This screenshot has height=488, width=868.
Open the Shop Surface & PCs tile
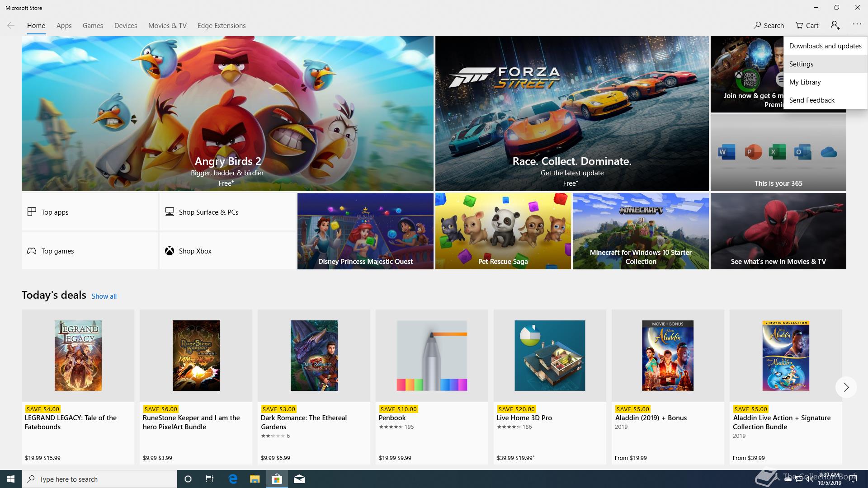point(227,212)
